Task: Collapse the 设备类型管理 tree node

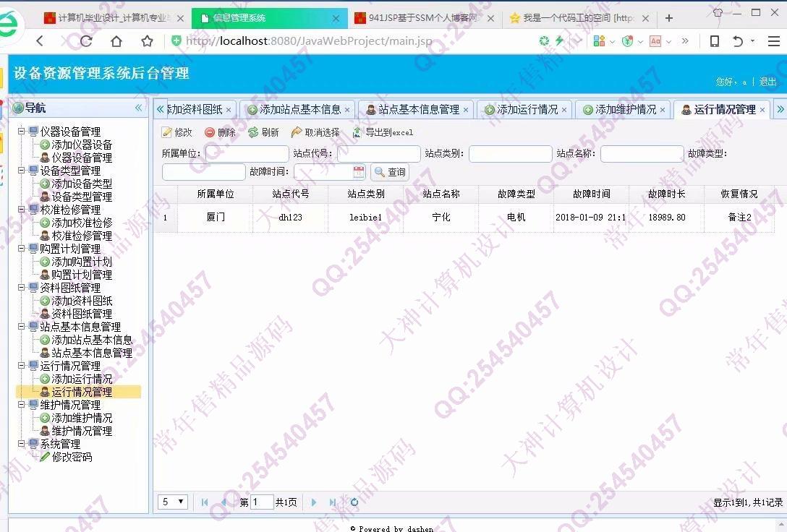Action: pyautogui.click(x=22, y=171)
